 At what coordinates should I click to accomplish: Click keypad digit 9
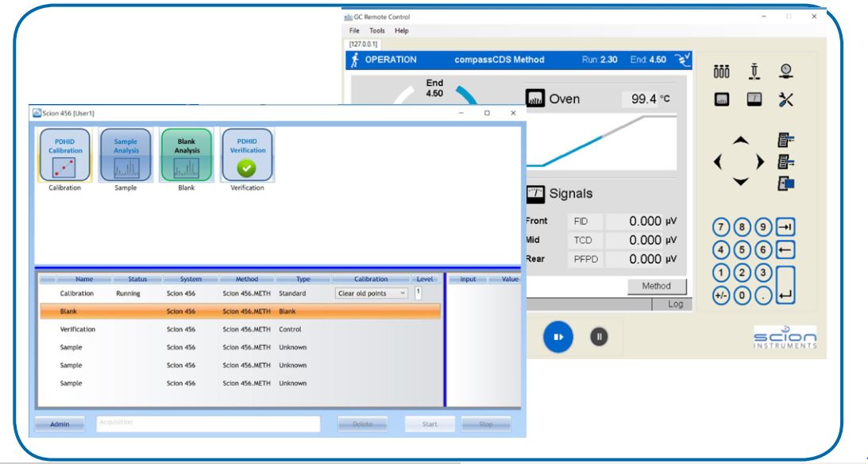click(x=763, y=227)
